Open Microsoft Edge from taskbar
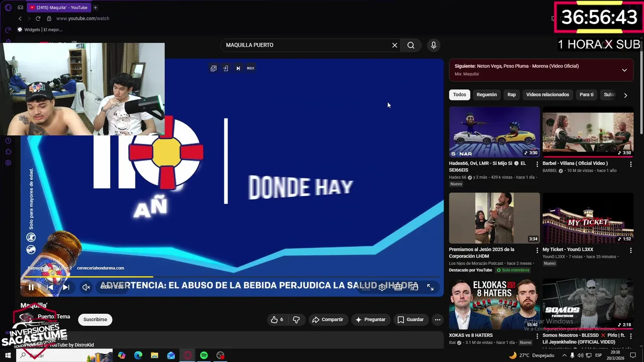 (138, 355)
